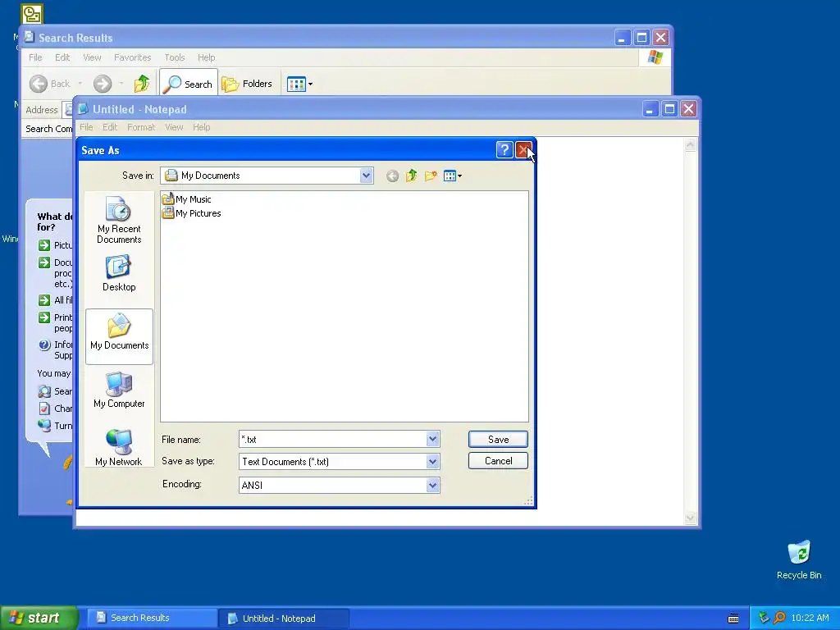
Task: Open Back history dropdown arrow in Search Results
Action: point(80,84)
